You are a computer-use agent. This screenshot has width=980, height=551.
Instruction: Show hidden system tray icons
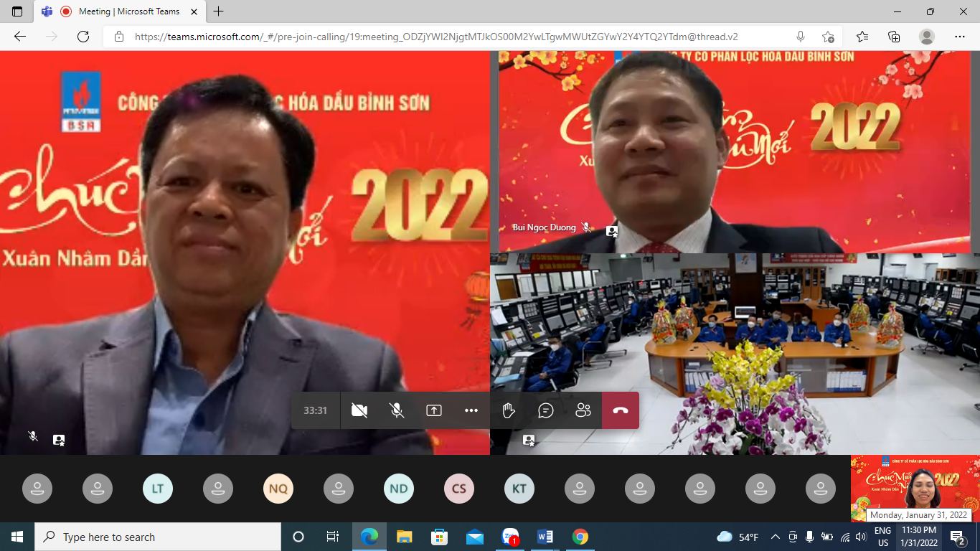[775, 537]
